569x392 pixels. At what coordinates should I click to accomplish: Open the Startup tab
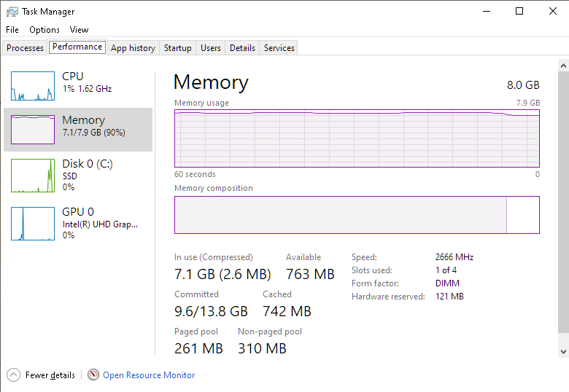pyautogui.click(x=177, y=48)
